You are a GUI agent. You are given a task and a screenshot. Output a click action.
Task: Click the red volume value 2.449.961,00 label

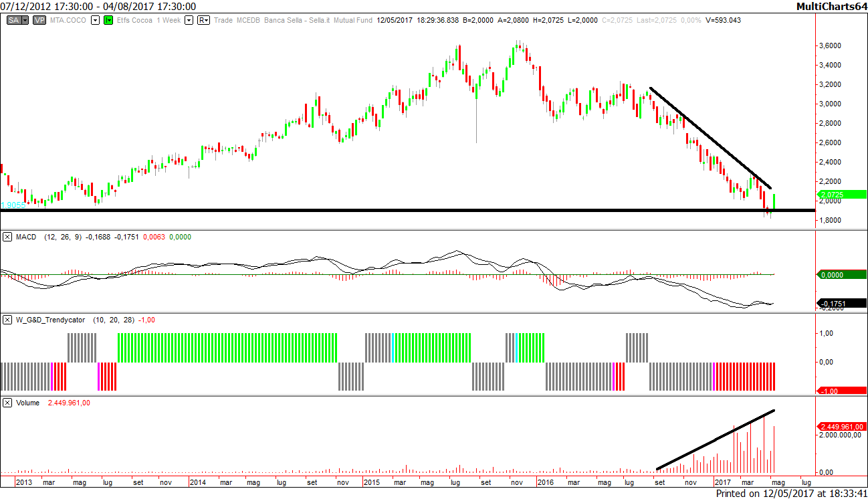click(69, 403)
